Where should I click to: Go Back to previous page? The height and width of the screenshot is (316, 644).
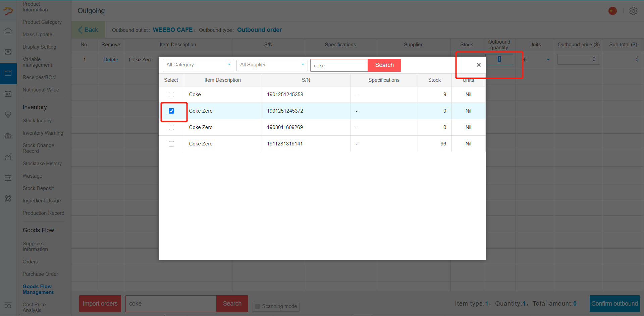pyautogui.click(x=88, y=30)
